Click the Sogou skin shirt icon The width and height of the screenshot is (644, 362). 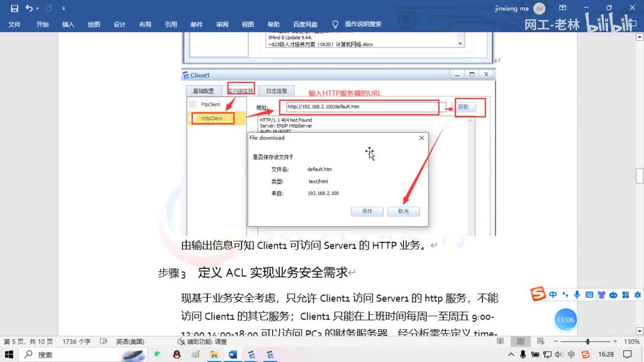601,295
